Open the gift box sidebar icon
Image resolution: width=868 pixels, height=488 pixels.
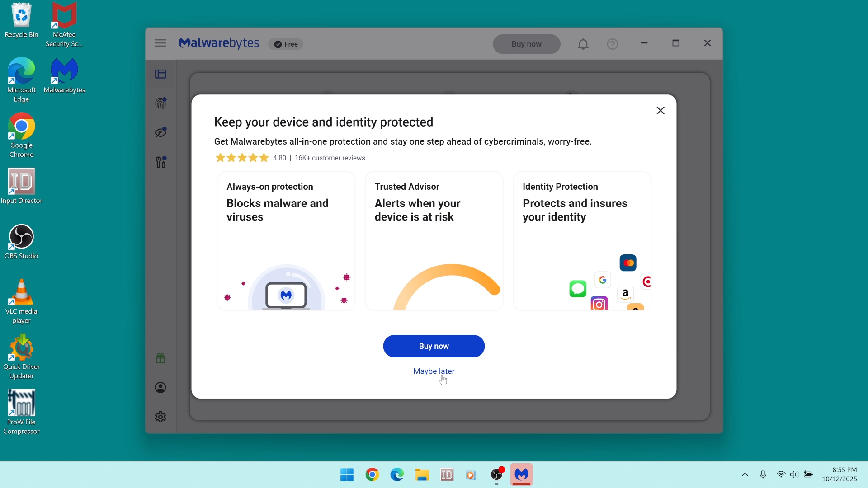[160, 358]
